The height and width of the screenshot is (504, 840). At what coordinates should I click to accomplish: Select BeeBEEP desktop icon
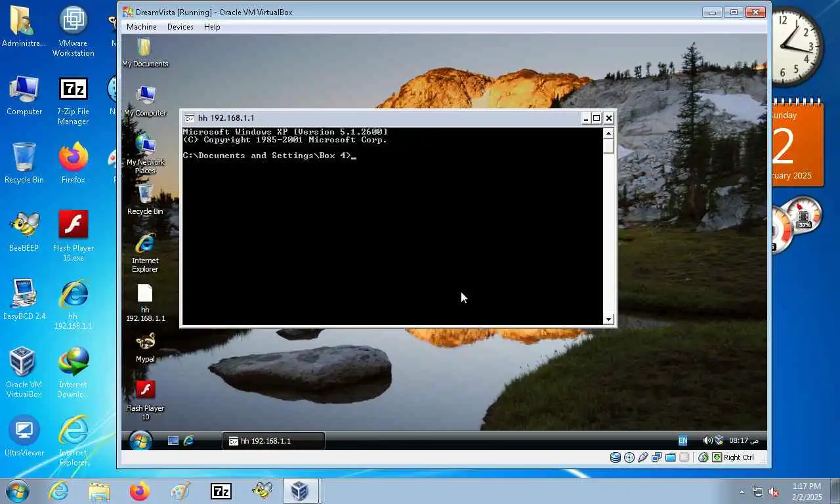click(x=24, y=232)
